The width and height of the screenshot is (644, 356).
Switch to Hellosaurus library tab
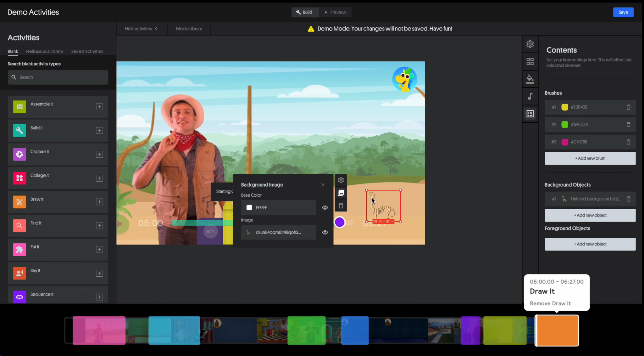pyautogui.click(x=45, y=52)
